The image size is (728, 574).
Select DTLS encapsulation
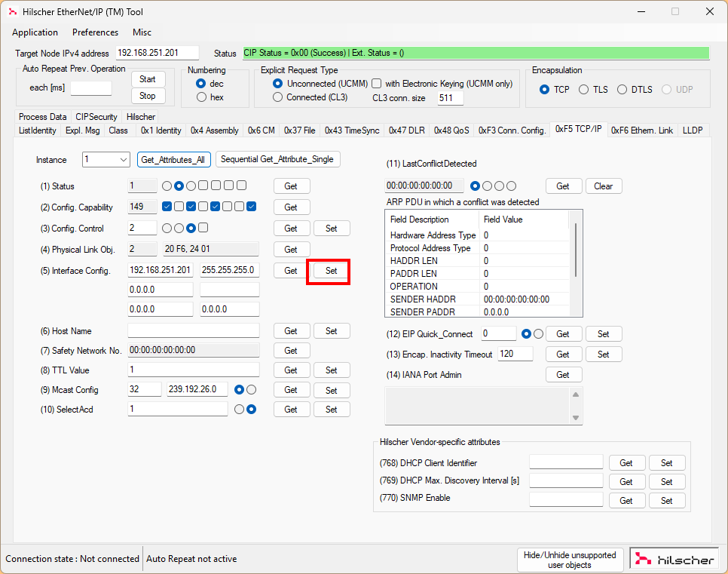click(622, 90)
